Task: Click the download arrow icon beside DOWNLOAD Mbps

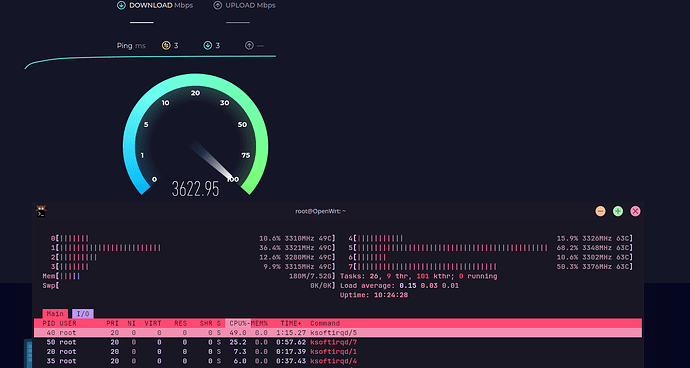Action: [x=121, y=5]
